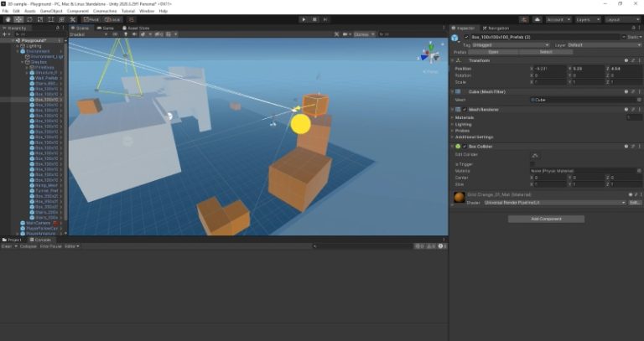Viewport: 644px width, 341px height.
Task: Switch to the Game tab
Action: (107, 28)
